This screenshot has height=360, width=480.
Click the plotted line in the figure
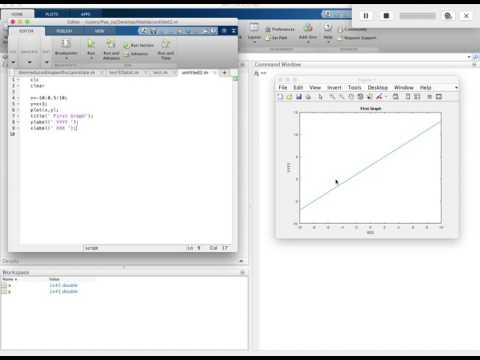pyautogui.click(x=371, y=166)
